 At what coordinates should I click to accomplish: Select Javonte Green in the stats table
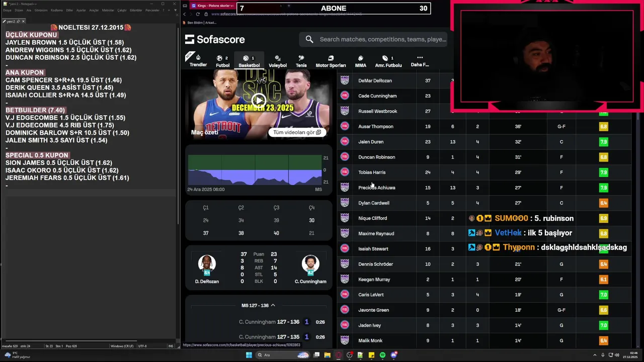point(373,310)
